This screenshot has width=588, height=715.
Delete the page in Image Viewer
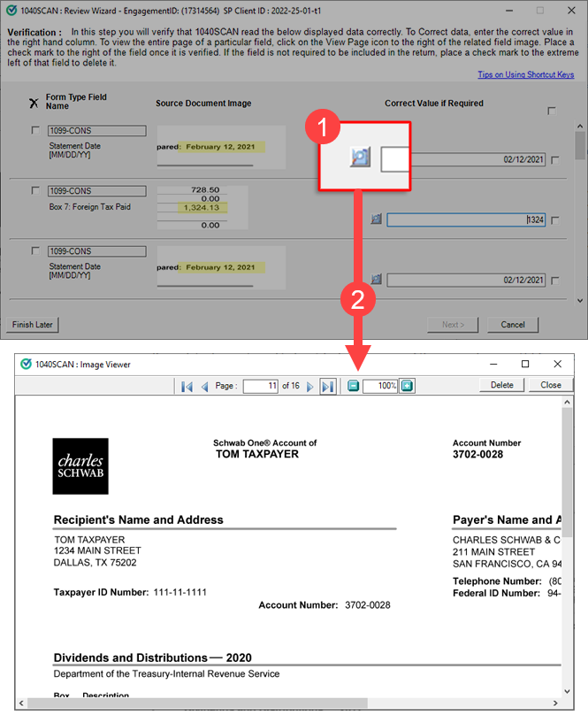coord(502,385)
